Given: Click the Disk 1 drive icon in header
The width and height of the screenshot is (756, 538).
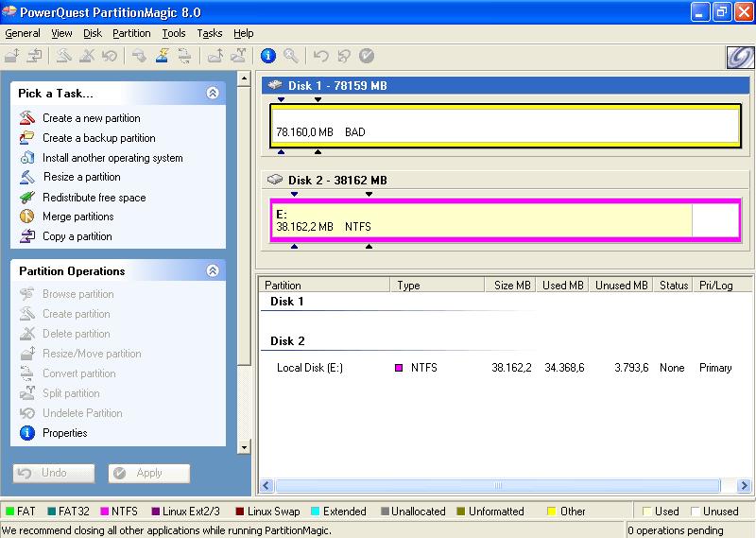Looking at the screenshot, I should 275,85.
